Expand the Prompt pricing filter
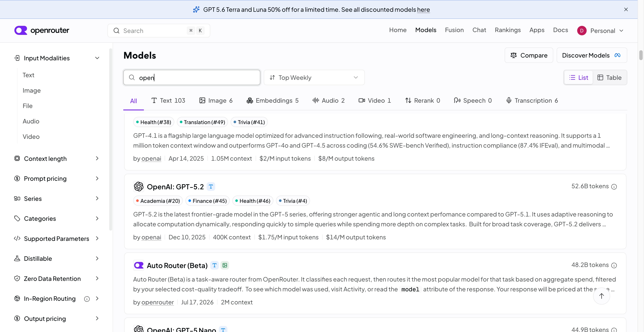 (57, 179)
